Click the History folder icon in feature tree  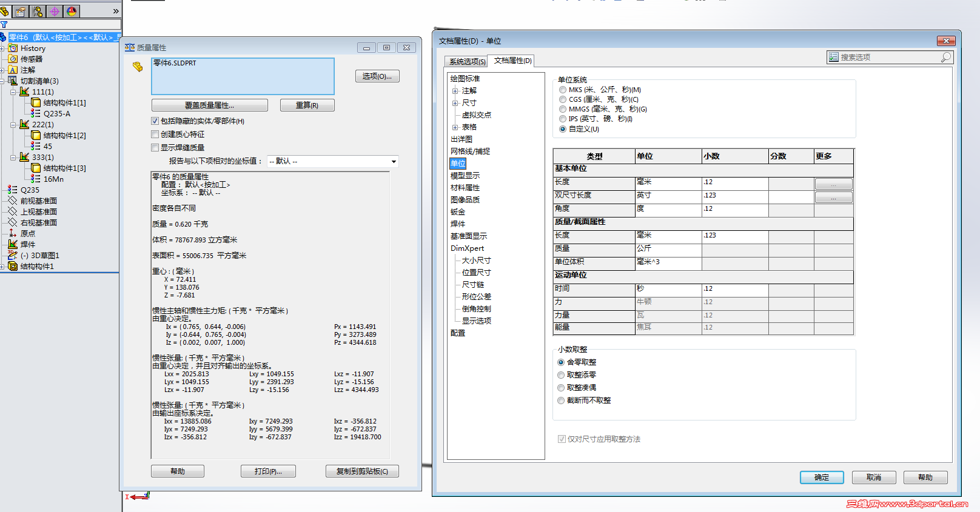pyautogui.click(x=13, y=48)
